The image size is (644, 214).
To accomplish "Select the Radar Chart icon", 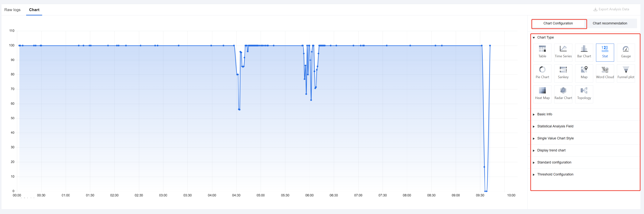I will pos(563,94).
